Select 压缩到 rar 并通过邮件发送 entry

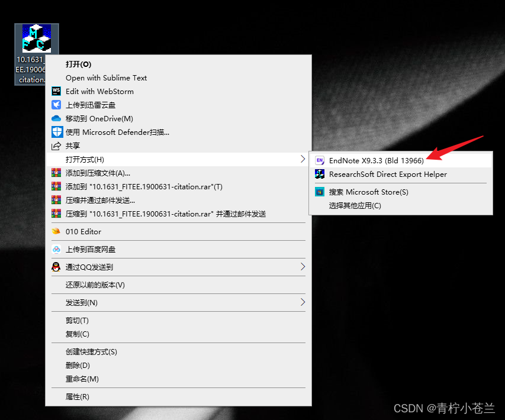pyautogui.click(x=179, y=214)
